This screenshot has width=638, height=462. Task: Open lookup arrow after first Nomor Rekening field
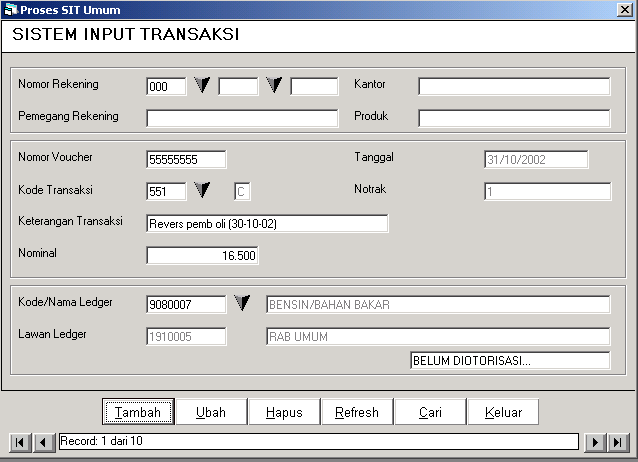(202, 85)
